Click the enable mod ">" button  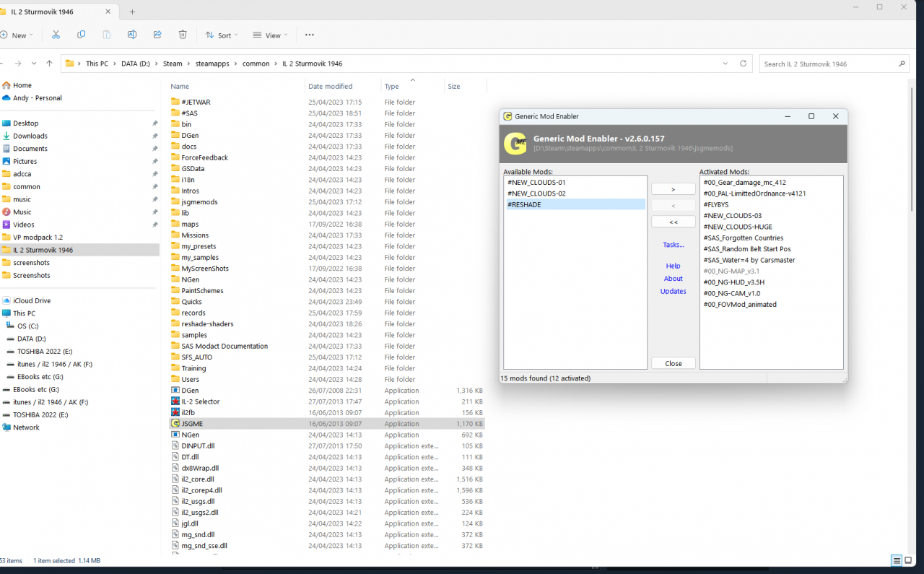(x=674, y=189)
